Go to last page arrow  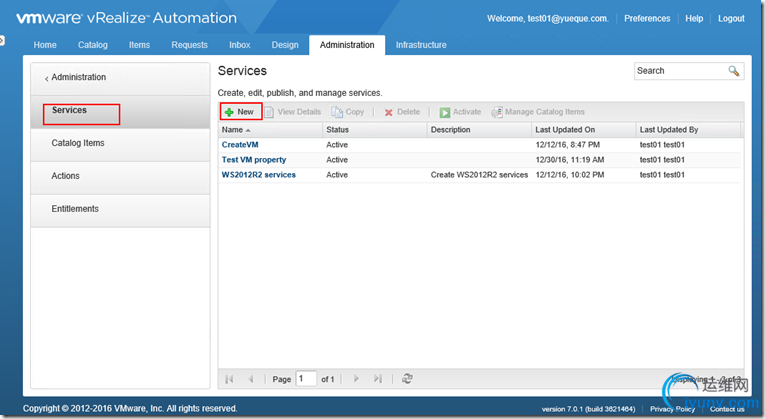pyautogui.click(x=378, y=379)
